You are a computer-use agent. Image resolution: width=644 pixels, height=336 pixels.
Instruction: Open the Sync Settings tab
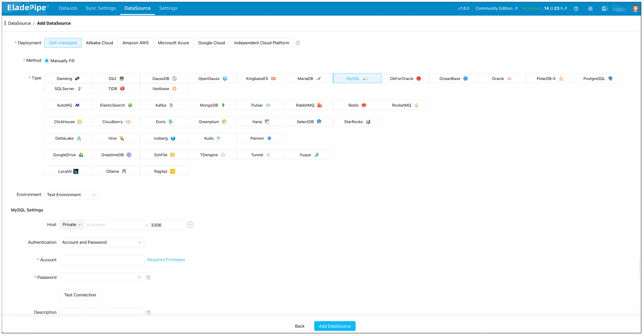[x=100, y=8]
